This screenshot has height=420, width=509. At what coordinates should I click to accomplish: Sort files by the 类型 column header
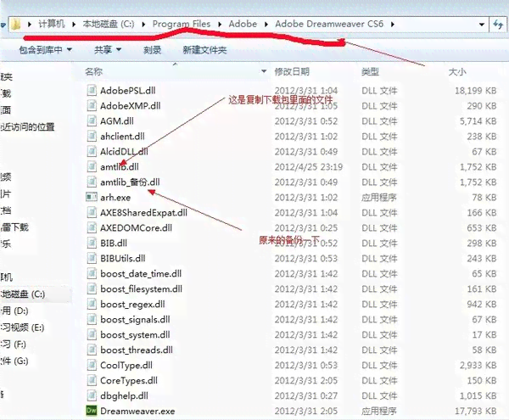point(371,71)
